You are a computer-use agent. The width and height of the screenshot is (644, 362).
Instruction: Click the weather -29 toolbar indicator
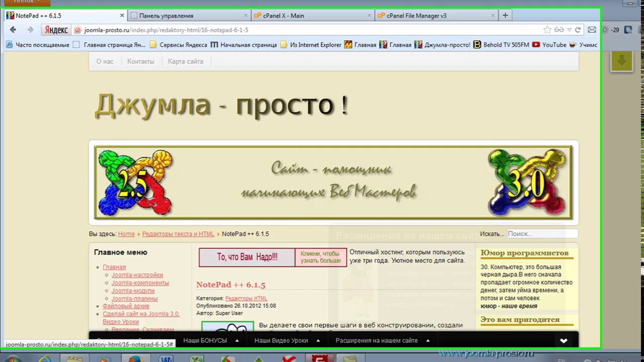point(610,30)
